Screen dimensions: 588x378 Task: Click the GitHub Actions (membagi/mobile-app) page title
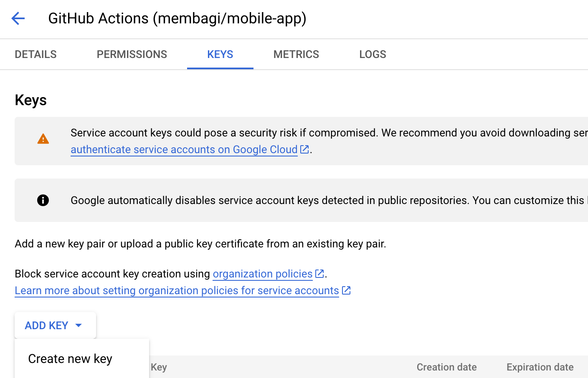177,18
